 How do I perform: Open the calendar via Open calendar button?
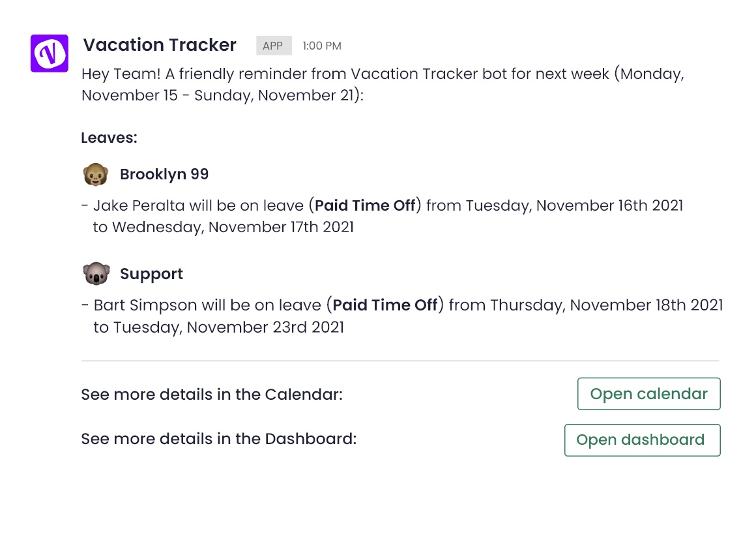click(648, 394)
